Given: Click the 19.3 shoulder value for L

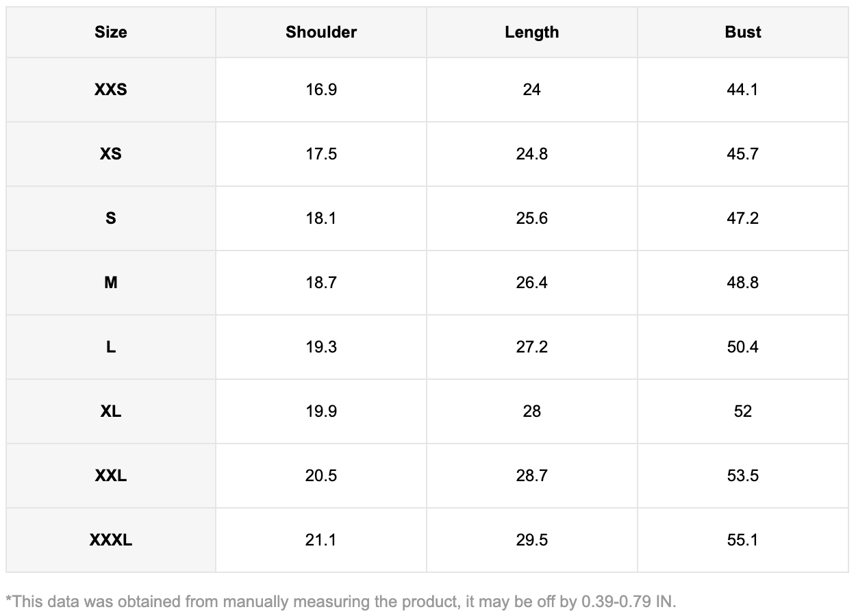Looking at the screenshot, I should coord(321,347).
